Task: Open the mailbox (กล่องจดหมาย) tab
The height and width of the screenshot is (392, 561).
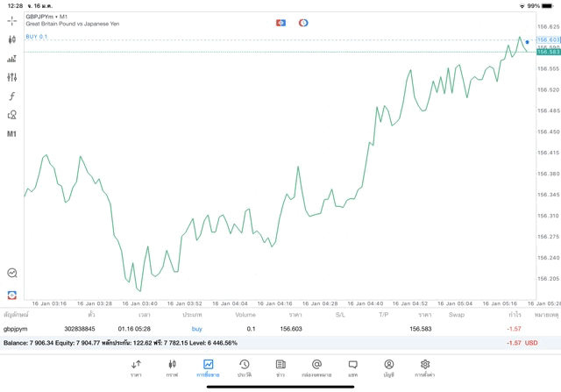Action: coord(316,368)
